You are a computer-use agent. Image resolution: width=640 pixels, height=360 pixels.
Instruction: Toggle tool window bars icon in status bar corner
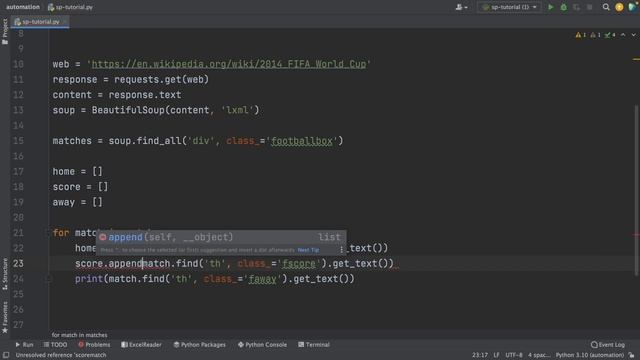pos(6,355)
